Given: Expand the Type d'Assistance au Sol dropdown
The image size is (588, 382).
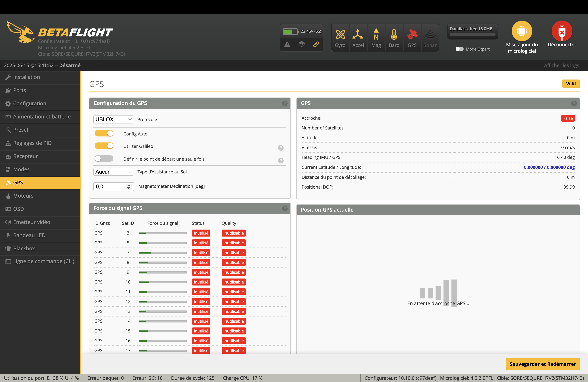Looking at the screenshot, I should [113, 172].
